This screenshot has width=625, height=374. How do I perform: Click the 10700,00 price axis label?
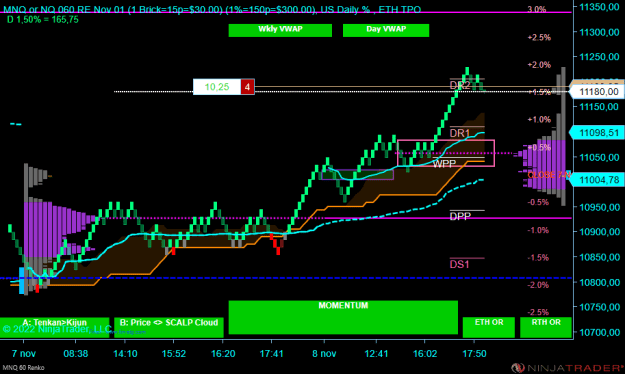pyautogui.click(x=599, y=332)
